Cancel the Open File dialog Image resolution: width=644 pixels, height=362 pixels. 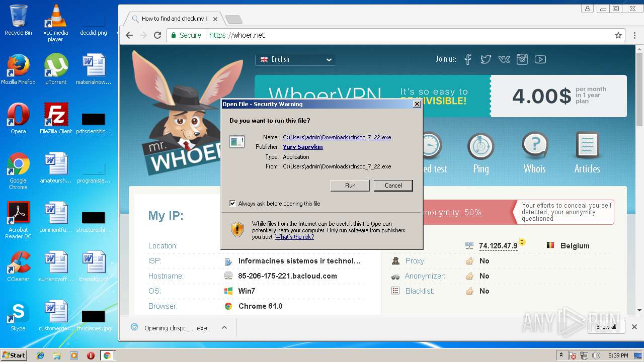[x=393, y=186]
